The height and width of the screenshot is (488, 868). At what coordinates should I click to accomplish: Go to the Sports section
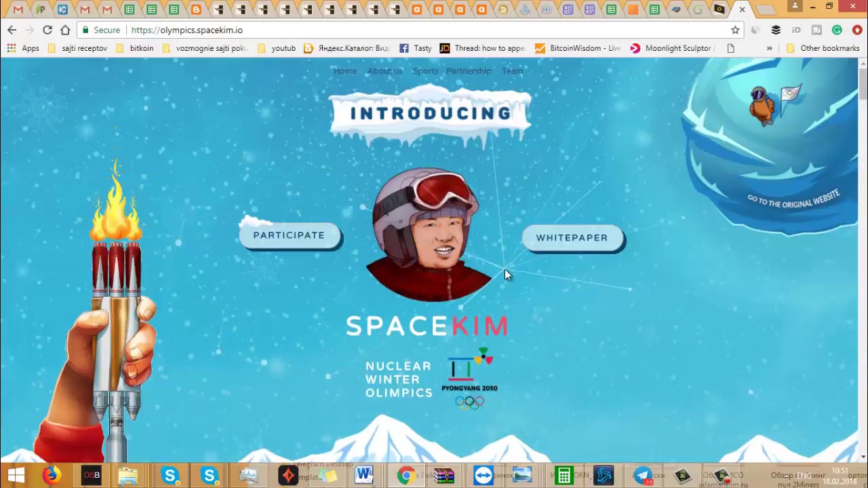[x=425, y=71]
